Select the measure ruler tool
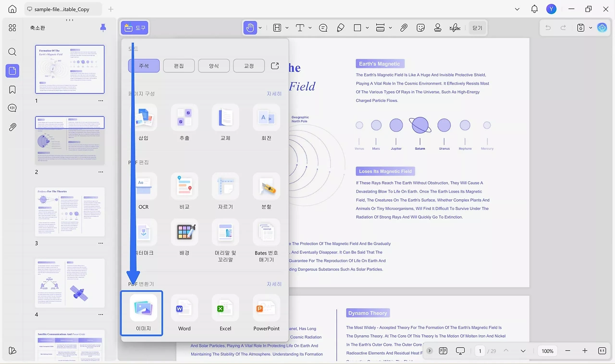 click(x=380, y=28)
